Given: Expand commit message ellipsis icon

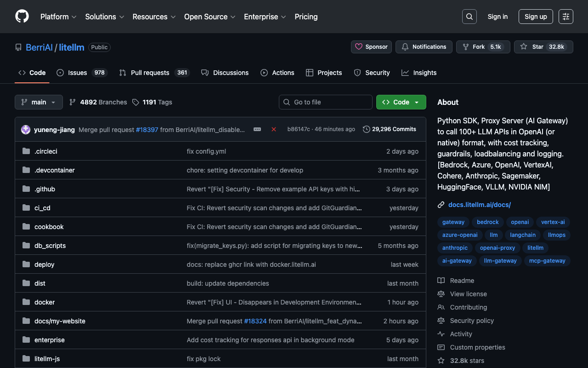Looking at the screenshot, I should (x=257, y=129).
